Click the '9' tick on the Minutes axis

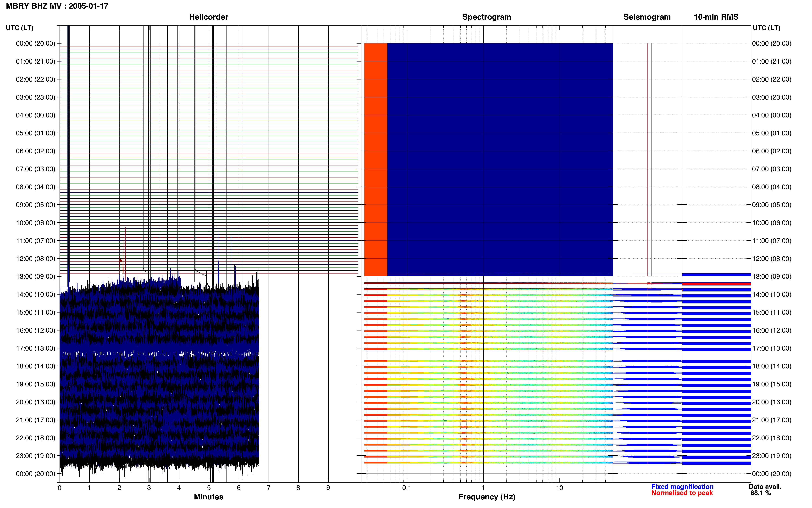coord(328,488)
